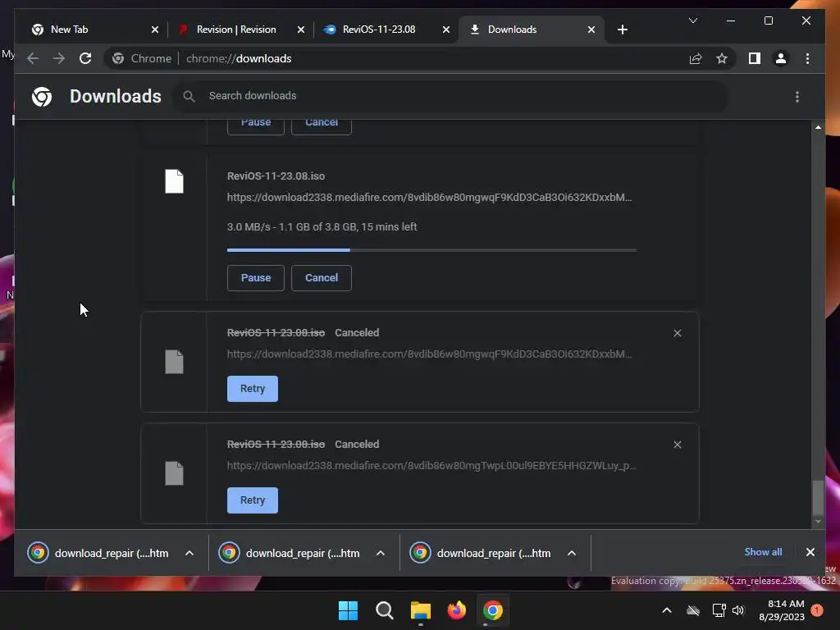Click the ReviOS download progress bar
The height and width of the screenshot is (630, 840).
tap(431, 250)
